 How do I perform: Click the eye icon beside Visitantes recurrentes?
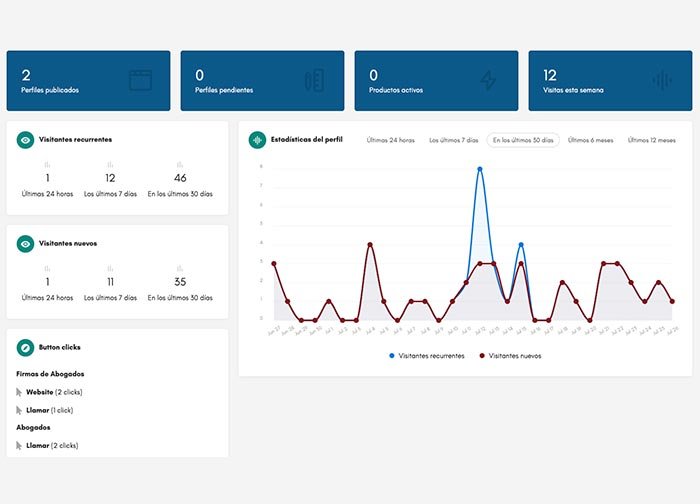coord(25,140)
